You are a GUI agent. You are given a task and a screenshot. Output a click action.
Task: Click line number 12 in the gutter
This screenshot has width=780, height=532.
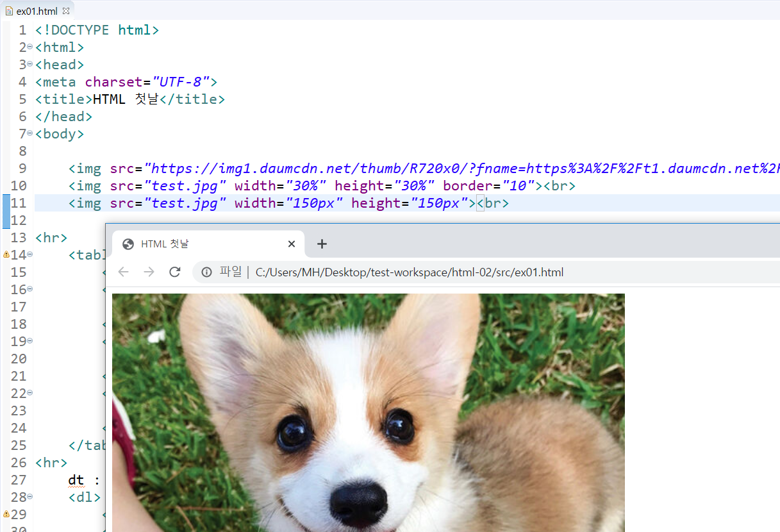[19, 220]
